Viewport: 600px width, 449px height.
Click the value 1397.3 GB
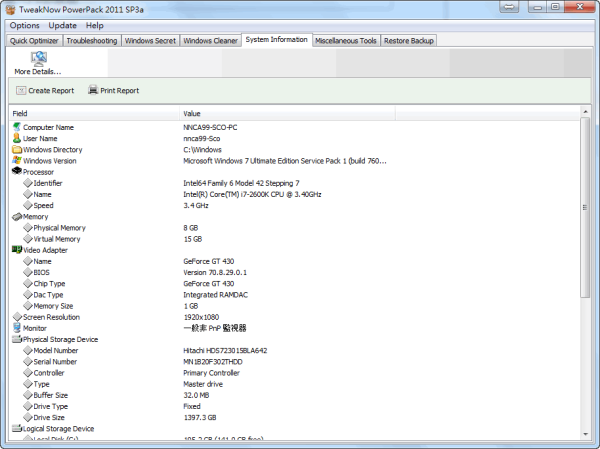pyautogui.click(x=200, y=417)
